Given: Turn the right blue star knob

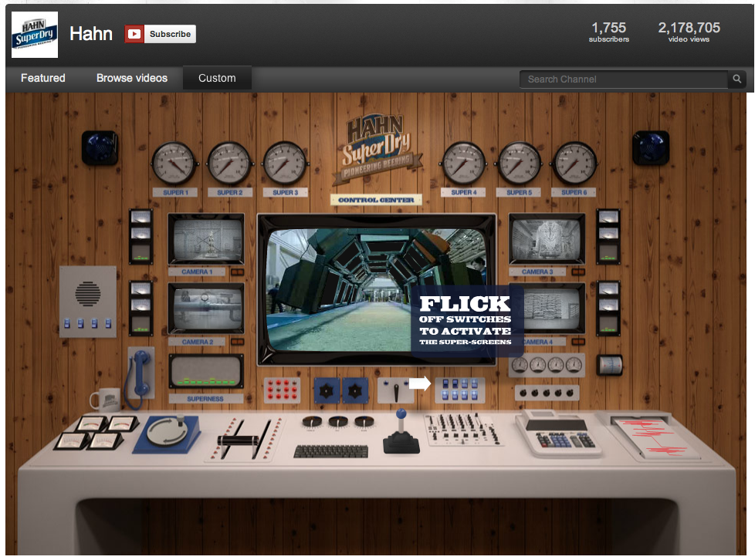Looking at the screenshot, I should pos(355,390).
